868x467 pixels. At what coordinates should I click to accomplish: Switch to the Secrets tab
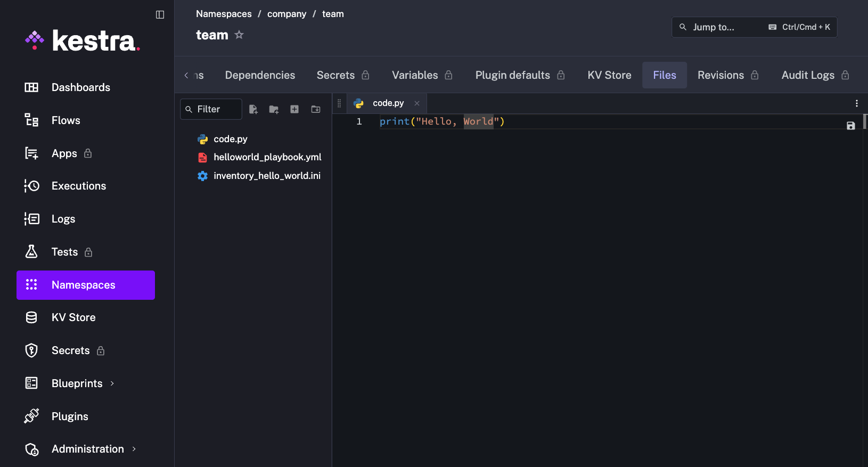pyautogui.click(x=343, y=75)
